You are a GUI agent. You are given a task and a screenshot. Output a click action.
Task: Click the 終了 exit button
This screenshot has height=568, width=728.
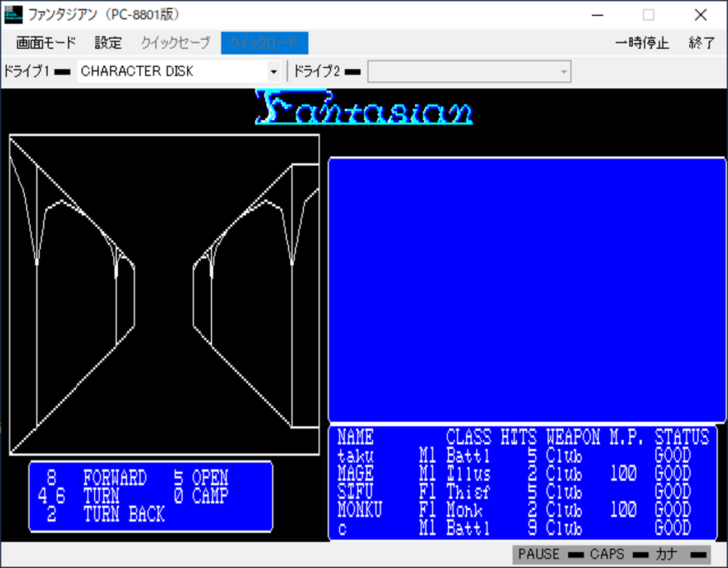click(x=702, y=43)
